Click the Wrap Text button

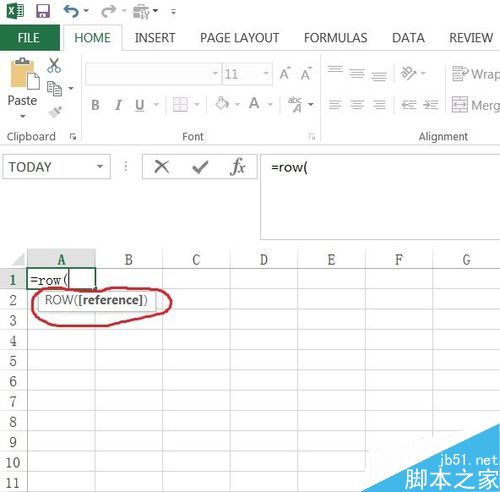pyautogui.click(x=476, y=74)
